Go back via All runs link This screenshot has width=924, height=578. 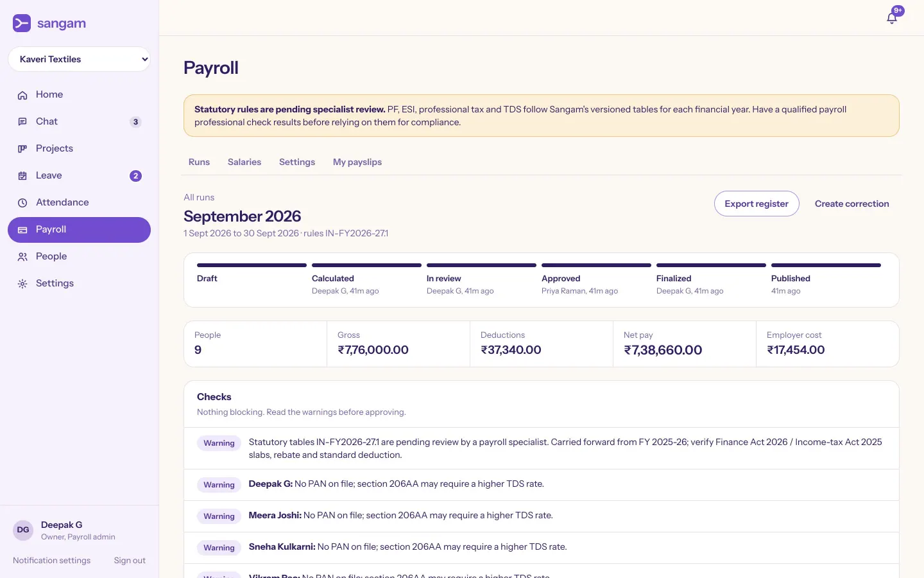coord(199,197)
